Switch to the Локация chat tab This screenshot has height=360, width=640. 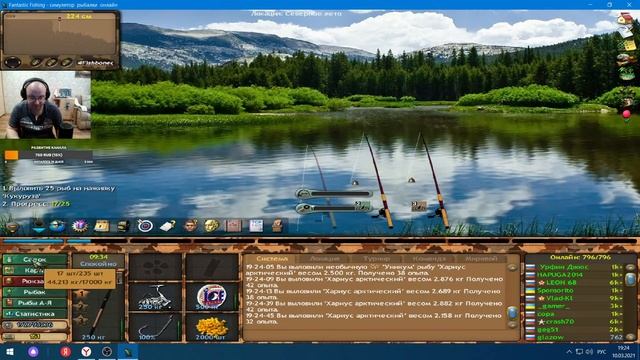click(324, 258)
